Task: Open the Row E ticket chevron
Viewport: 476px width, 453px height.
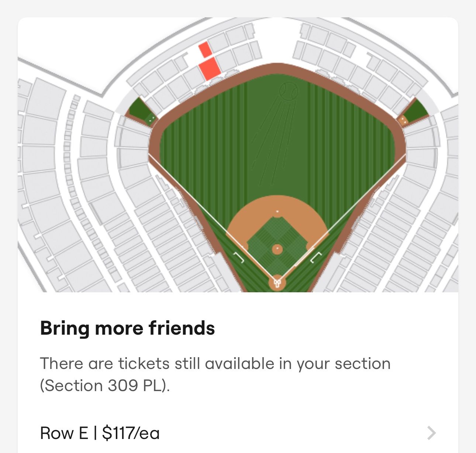Action: 431,433
